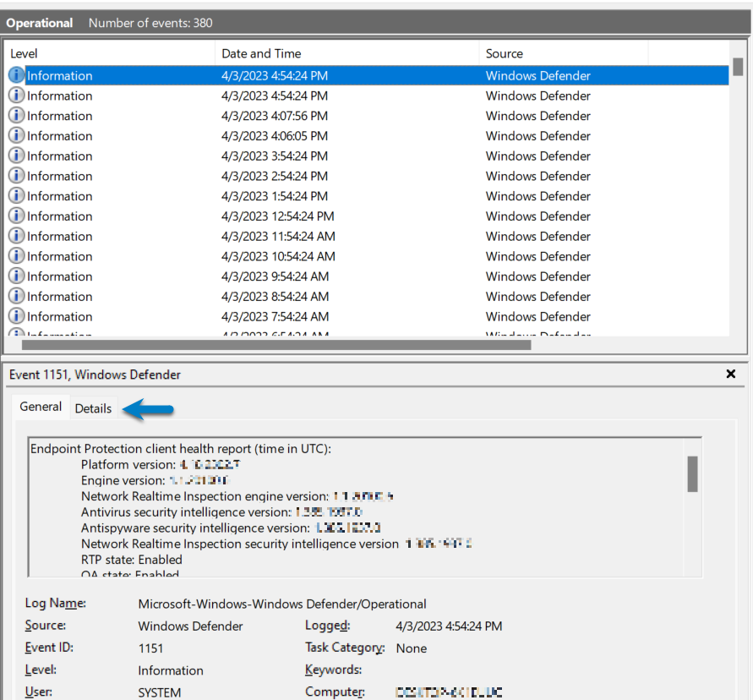Click the Information icon for the 1:54:24 PM event
Screen dimensions: 753x700
tap(16, 196)
